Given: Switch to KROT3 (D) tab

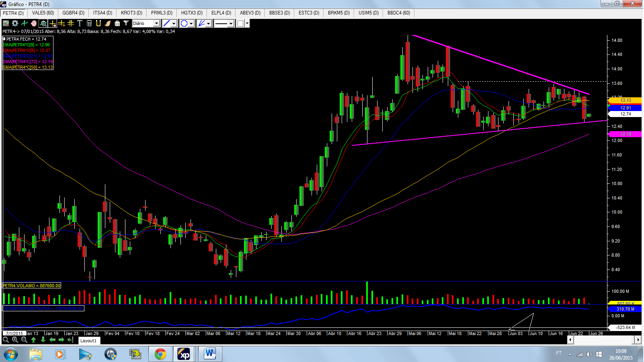Looking at the screenshot, I should tap(131, 13).
